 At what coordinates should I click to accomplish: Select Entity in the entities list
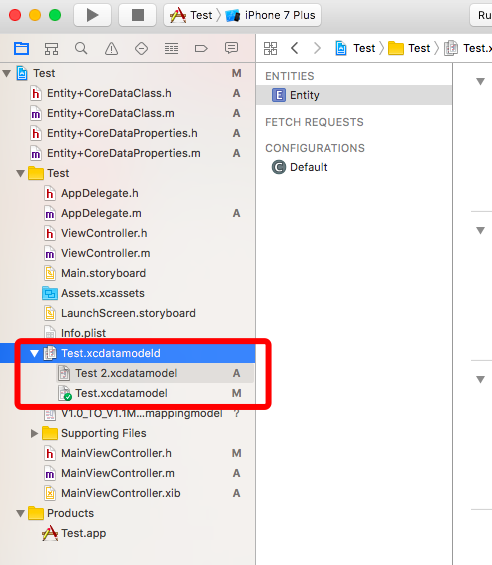click(x=354, y=95)
